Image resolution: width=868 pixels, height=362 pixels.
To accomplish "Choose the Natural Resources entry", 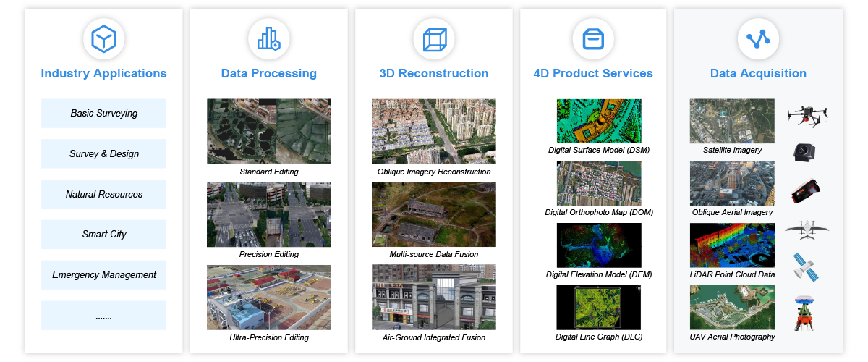I will pos(104,194).
